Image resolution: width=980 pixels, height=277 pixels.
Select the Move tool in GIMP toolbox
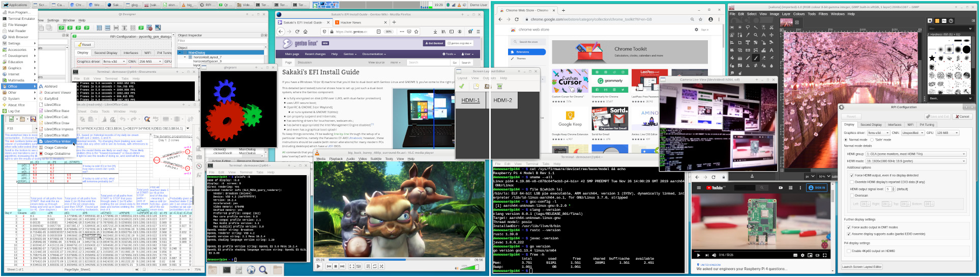click(x=771, y=35)
